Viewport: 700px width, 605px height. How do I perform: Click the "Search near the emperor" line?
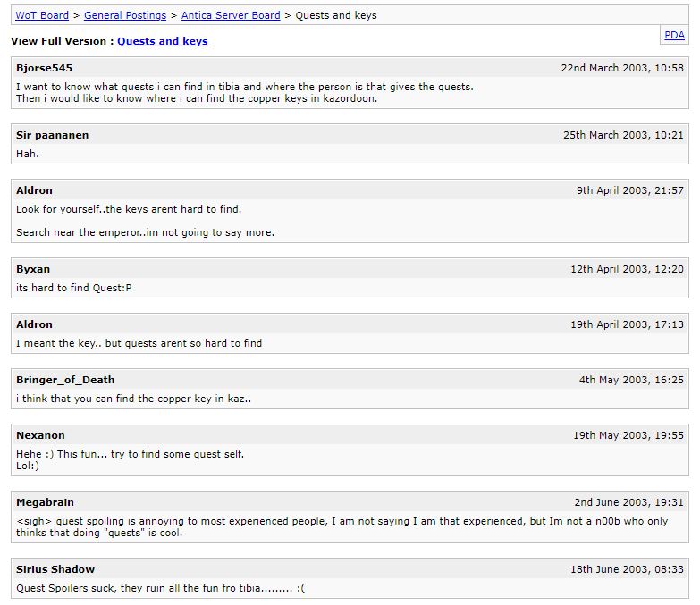point(145,232)
